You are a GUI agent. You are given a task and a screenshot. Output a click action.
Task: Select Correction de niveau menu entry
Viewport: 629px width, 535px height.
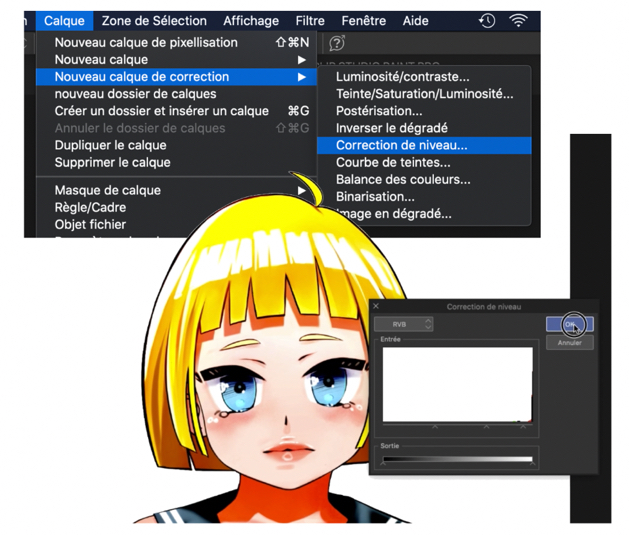click(401, 145)
